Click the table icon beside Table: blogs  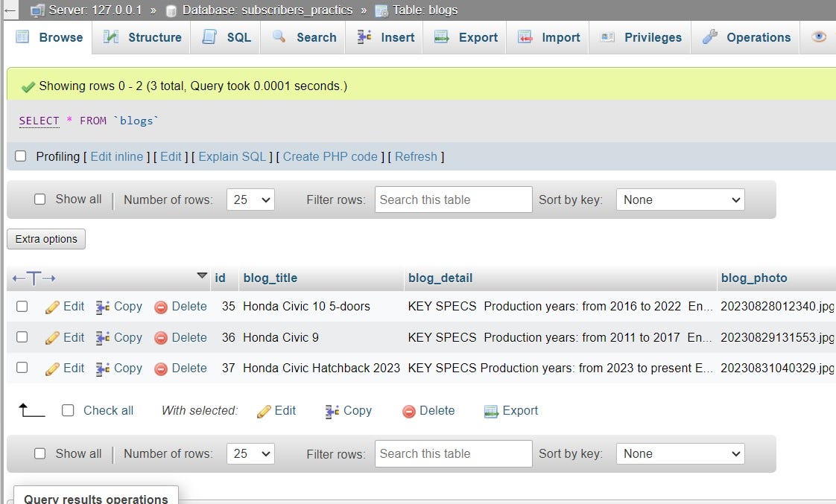click(x=381, y=10)
